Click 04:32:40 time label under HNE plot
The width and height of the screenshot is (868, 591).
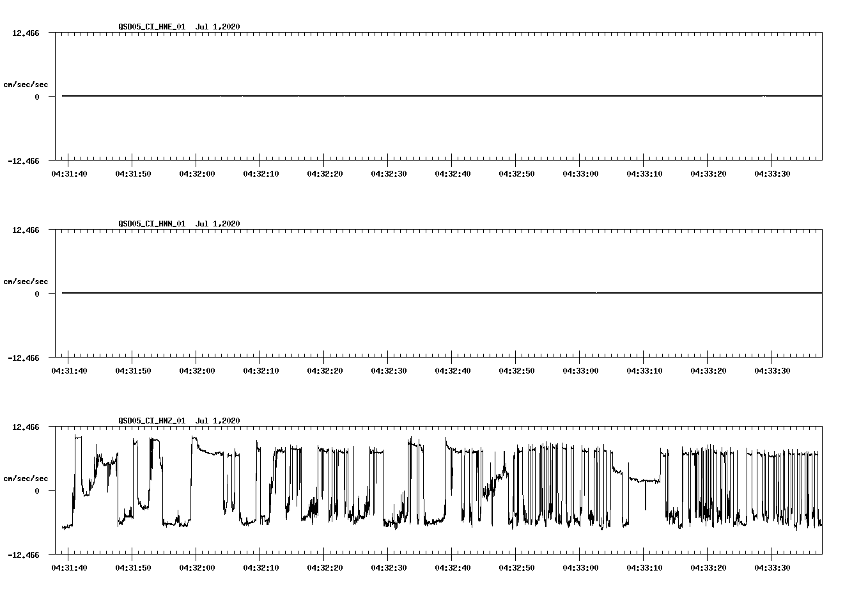coord(453,174)
